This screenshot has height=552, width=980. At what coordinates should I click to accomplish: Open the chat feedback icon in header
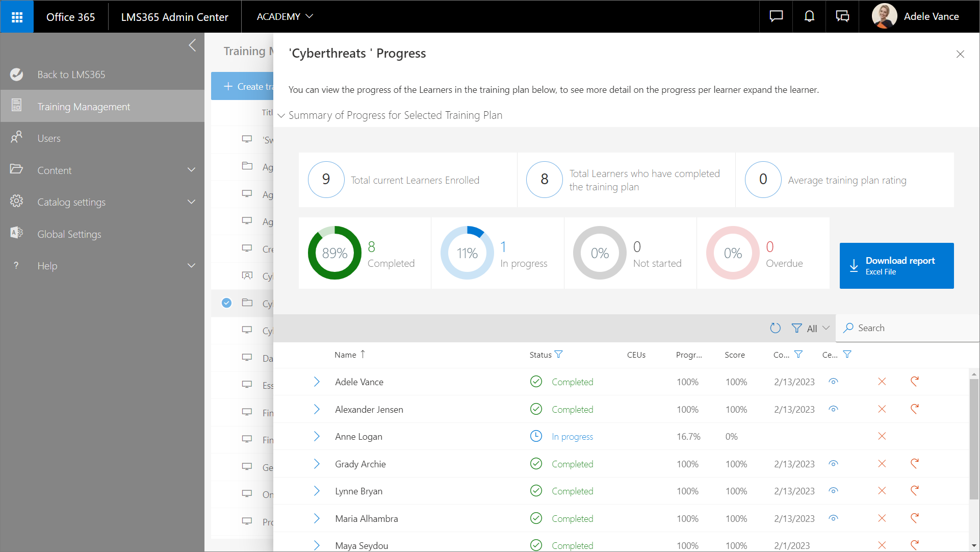point(776,17)
